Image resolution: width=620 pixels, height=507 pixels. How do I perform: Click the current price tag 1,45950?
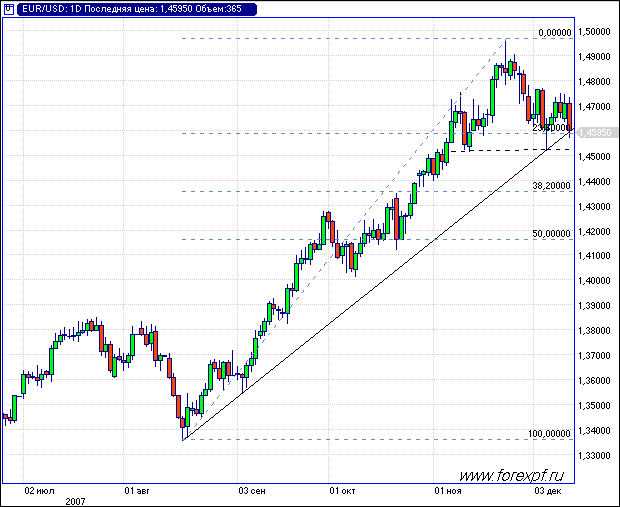[596, 132]
